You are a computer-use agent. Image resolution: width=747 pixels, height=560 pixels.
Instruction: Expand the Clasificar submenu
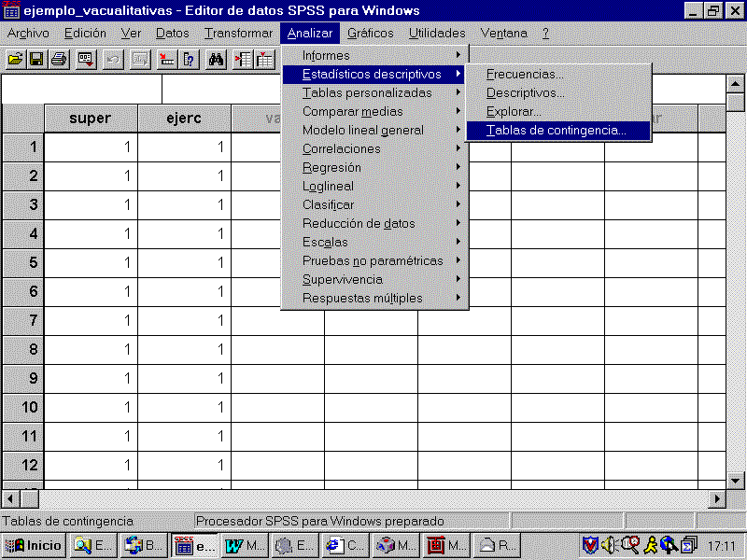[x=374, y=204]
